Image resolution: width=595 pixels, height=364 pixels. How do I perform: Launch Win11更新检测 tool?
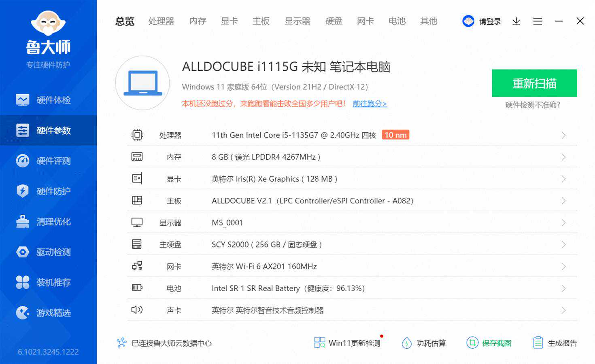[348, 343]
